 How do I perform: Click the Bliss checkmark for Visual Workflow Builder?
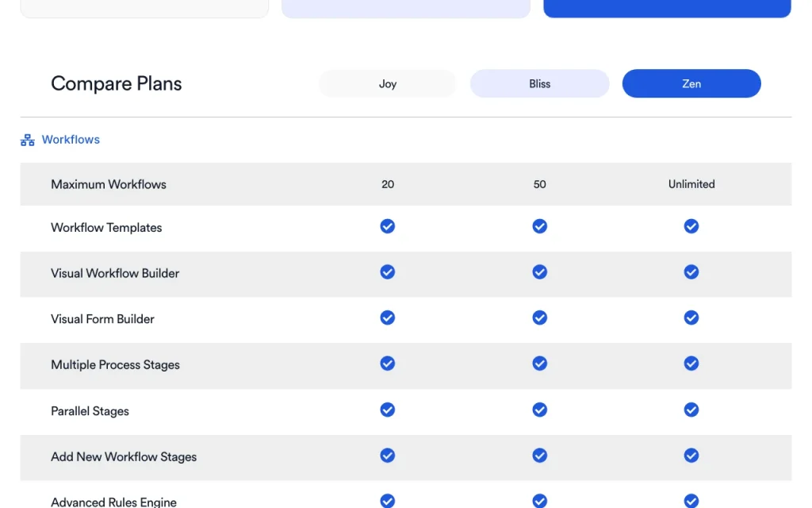pyautogui.click(x=539, y=271)
